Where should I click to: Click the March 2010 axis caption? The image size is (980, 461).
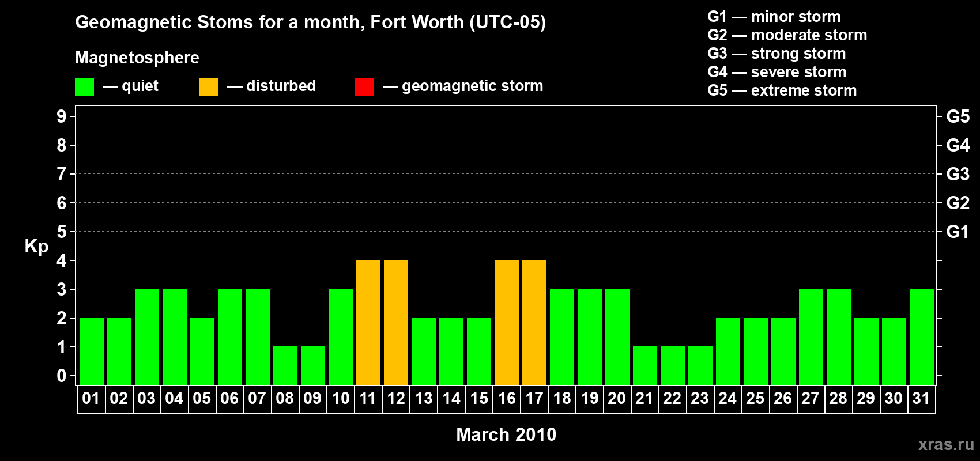coord(506,434)
